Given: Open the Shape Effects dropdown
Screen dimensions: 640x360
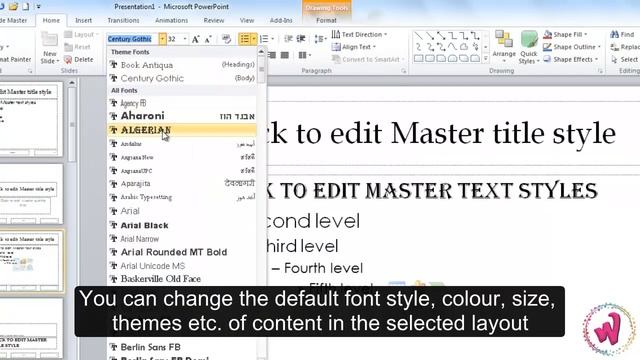Looking at the screenshot, I should (570, 60).
